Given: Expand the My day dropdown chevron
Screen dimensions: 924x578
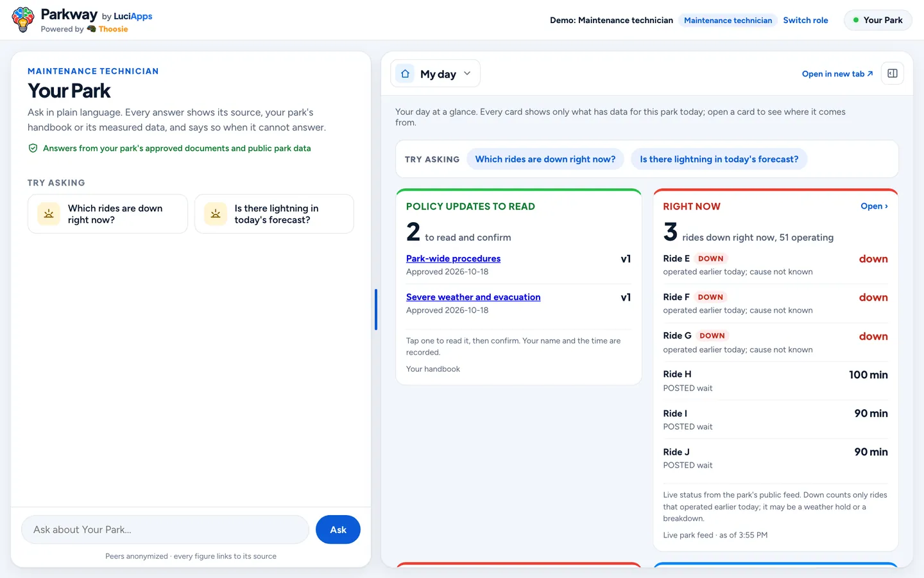Looking at the screenshot, I should pos(467,73).
